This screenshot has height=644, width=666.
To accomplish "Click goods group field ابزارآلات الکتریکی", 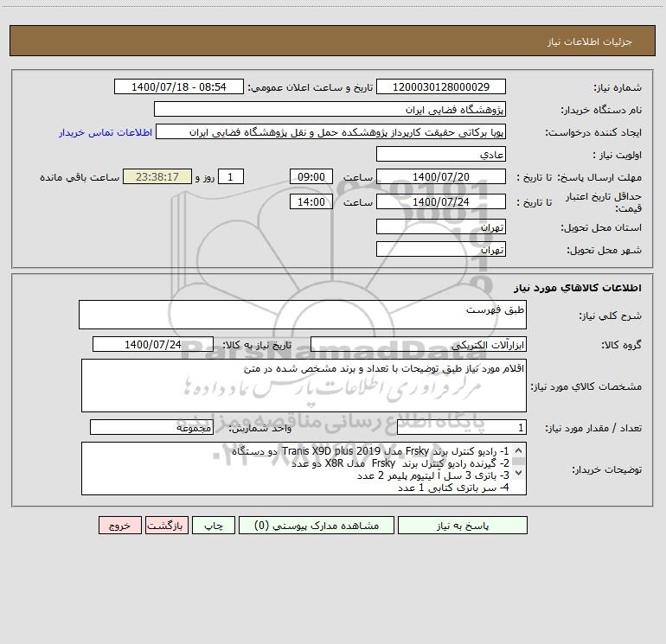I will coord(419,345).
